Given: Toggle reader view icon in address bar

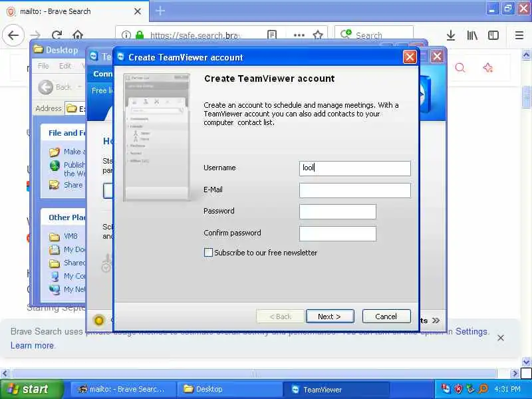Looking at the screenshot, I should (x=272, y=35).
